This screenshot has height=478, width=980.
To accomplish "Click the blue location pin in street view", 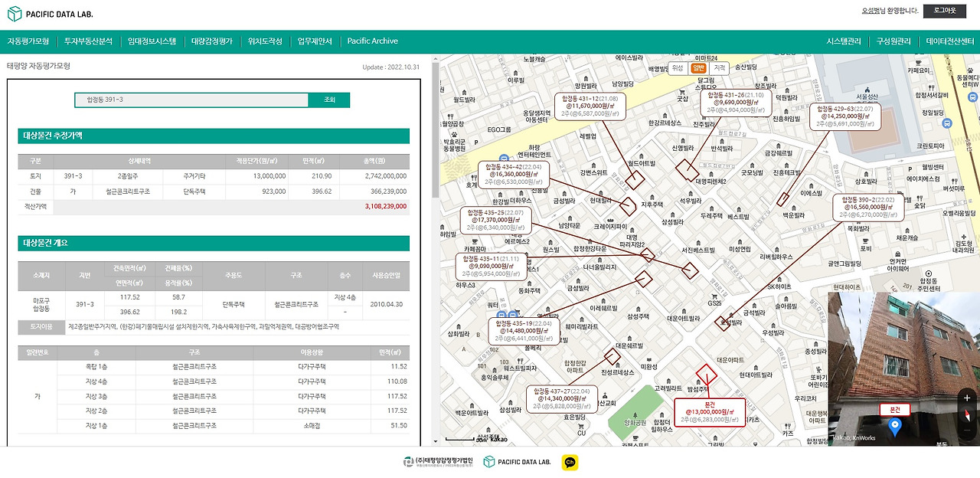I will [x=896, y=428].
